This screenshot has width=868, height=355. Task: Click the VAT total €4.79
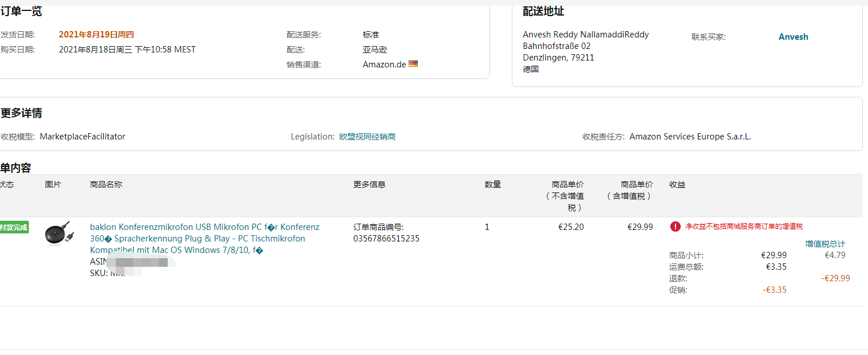835,255
